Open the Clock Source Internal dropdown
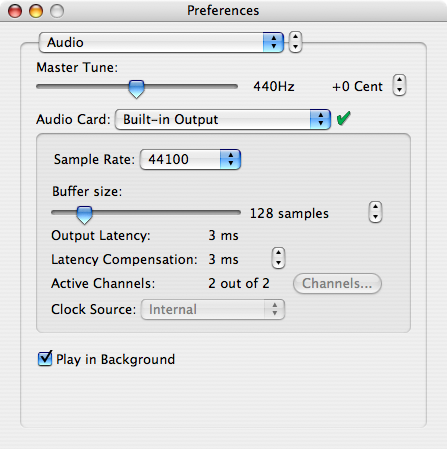 point(213,310)
